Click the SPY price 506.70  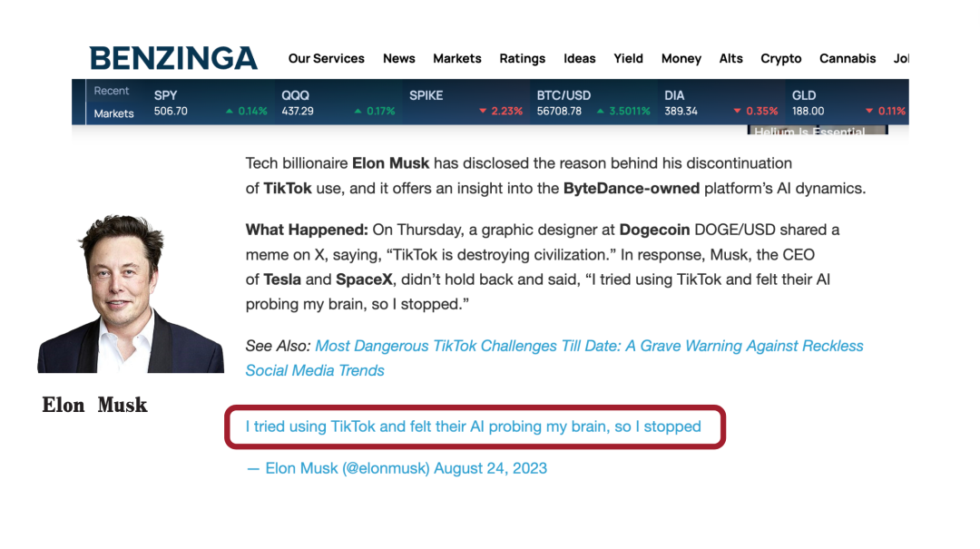click(x=171, y=112)
